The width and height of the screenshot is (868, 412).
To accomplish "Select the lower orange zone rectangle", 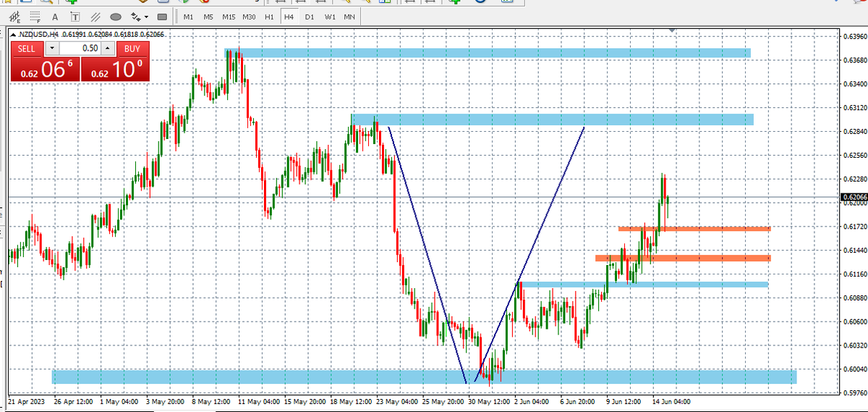I will [x=683, y=258].
